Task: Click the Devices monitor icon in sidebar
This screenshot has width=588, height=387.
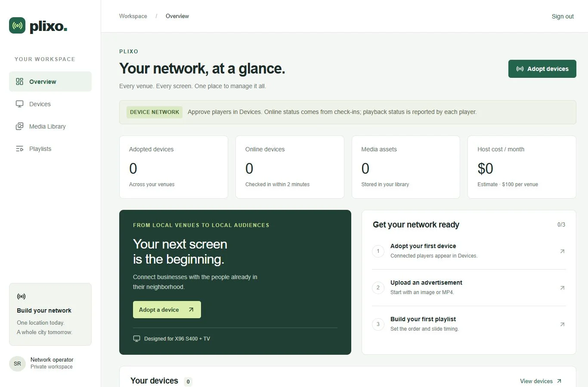Action: tap(19, 104)
